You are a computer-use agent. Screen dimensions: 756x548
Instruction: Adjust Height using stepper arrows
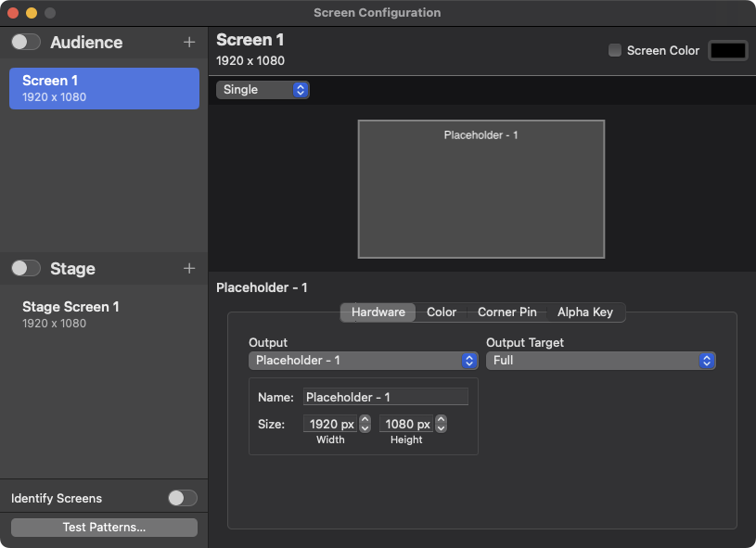[441, 424]
